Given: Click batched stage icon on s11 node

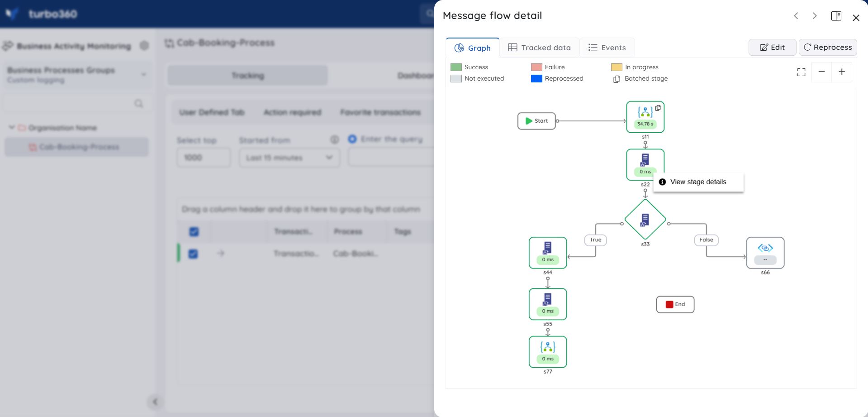Looking at the screenshot, I should point(658,108).
